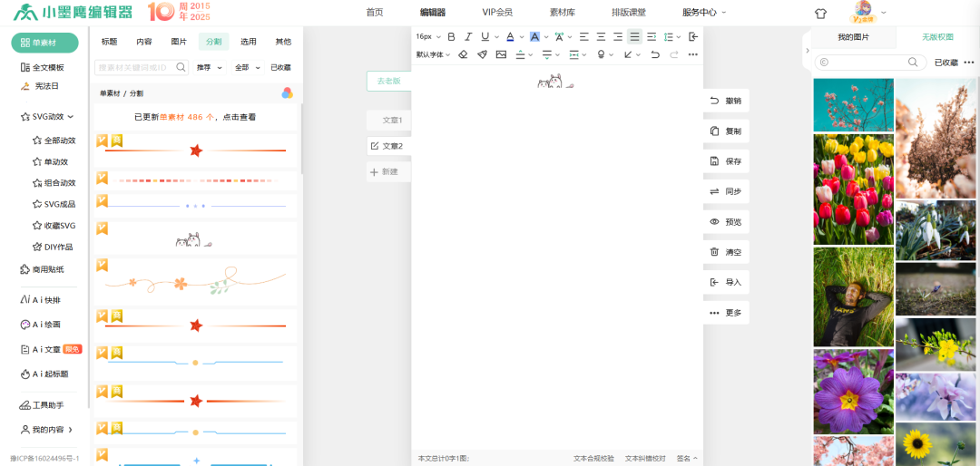Click the 清空 clear button
The height and width of the screenshot is (466, 980).
point(726,252)
